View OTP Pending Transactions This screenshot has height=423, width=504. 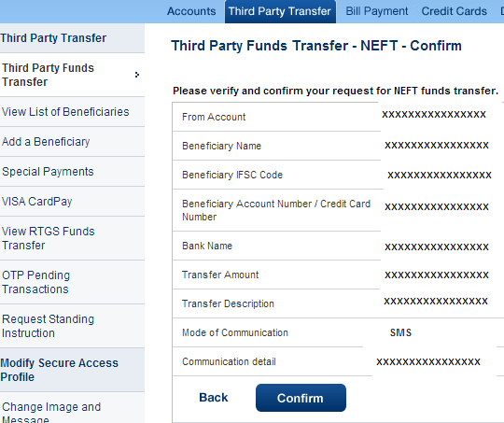[35, 282]
